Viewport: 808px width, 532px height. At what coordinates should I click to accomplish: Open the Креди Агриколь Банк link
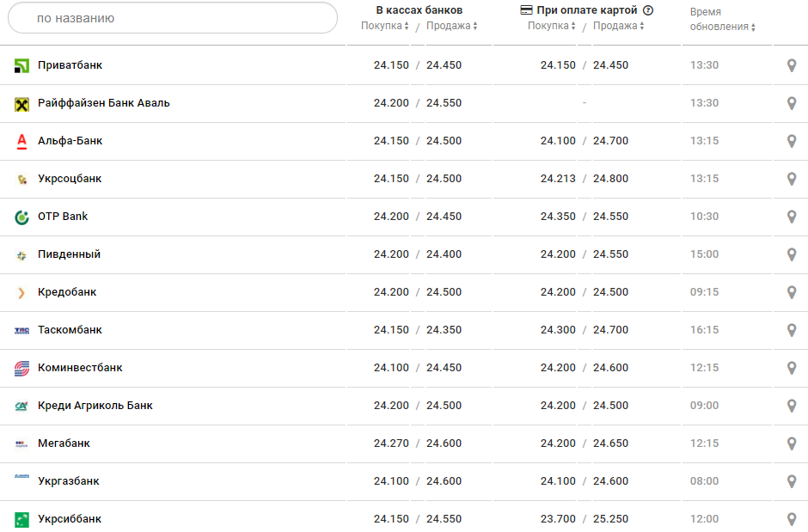point(95,406)
